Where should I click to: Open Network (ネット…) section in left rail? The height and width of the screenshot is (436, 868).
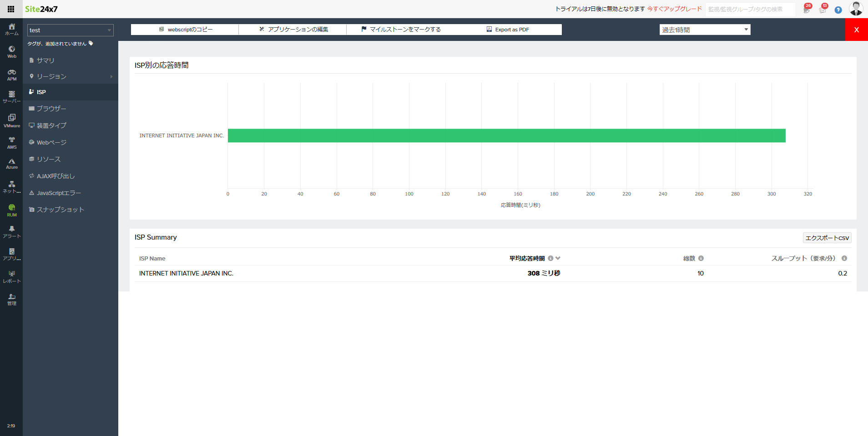[11, 187]
